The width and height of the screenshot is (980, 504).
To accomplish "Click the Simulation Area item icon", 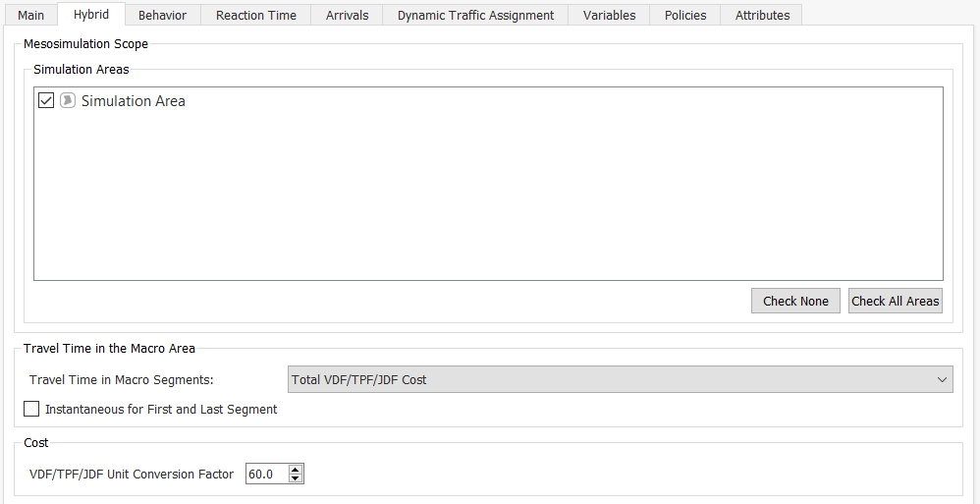I will [x=68, y=100].
